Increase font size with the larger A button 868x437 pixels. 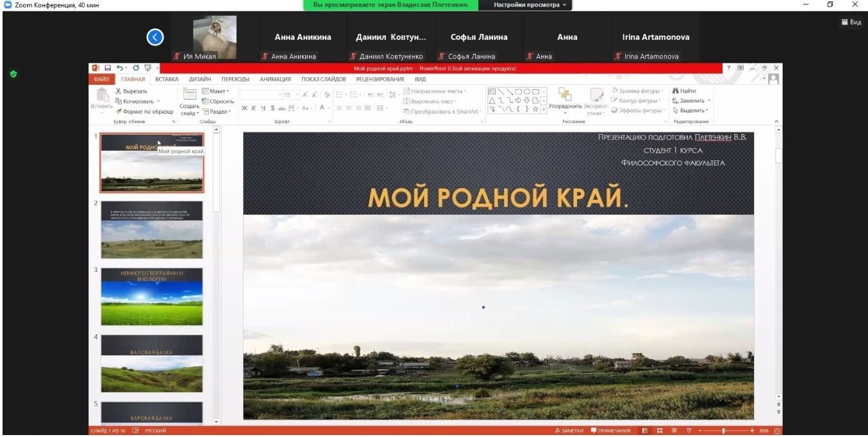[x=305, y=94]
